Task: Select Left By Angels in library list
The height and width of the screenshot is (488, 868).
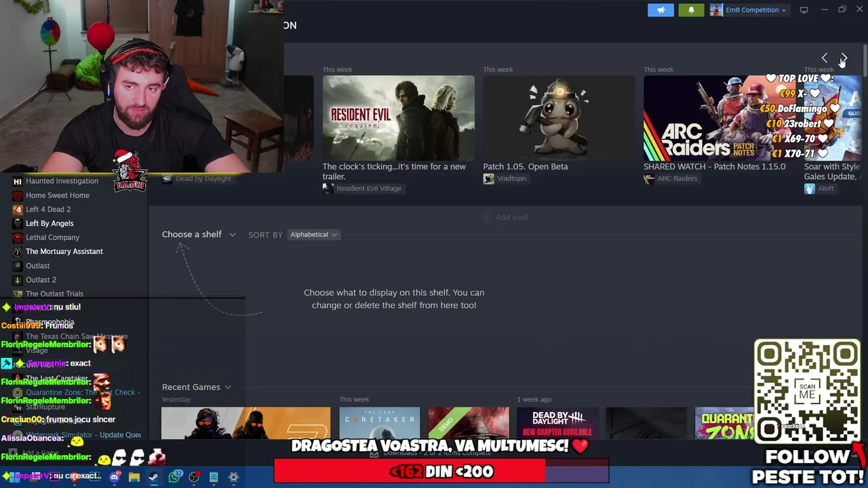Action: [x=50, y=224]
